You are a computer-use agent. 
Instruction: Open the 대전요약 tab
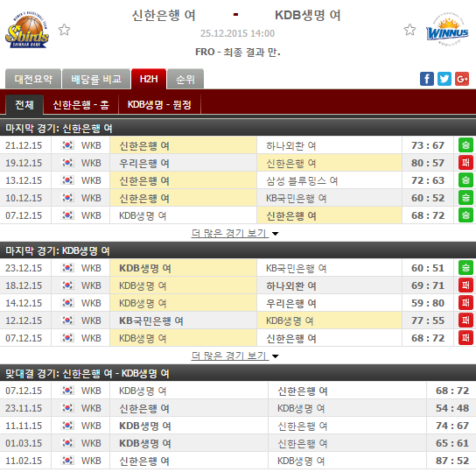(x=33, y=80)
